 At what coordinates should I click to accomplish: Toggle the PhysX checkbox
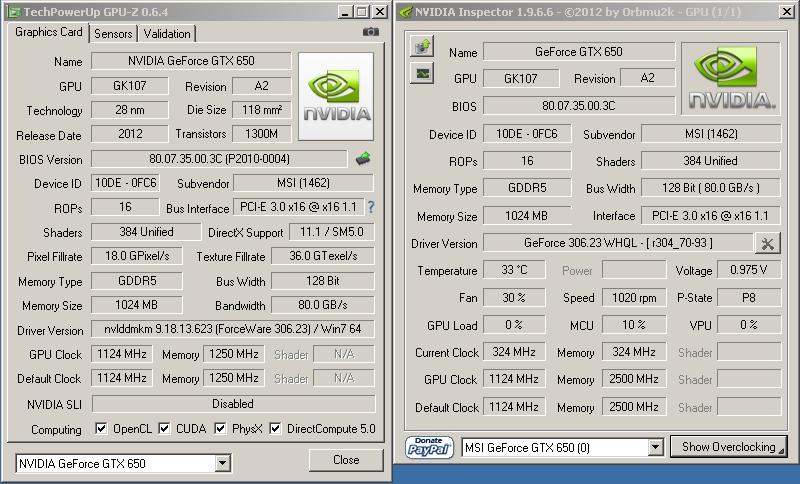220,429
